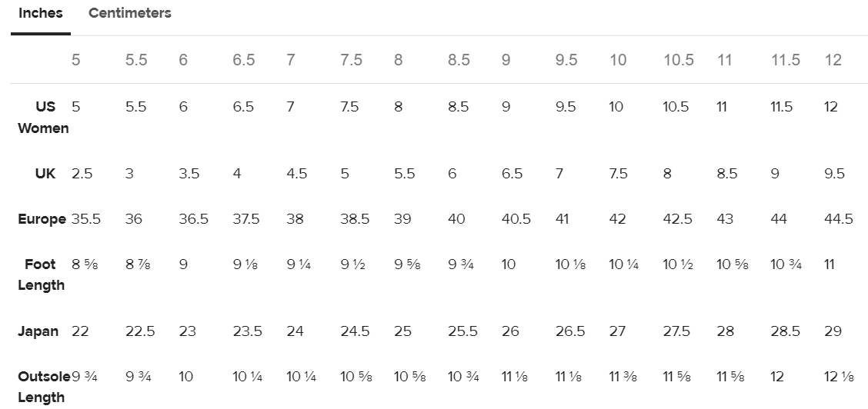Click Europe size 40.5 cell
This screenshot has height=409, width=868.
pos(516,219)
